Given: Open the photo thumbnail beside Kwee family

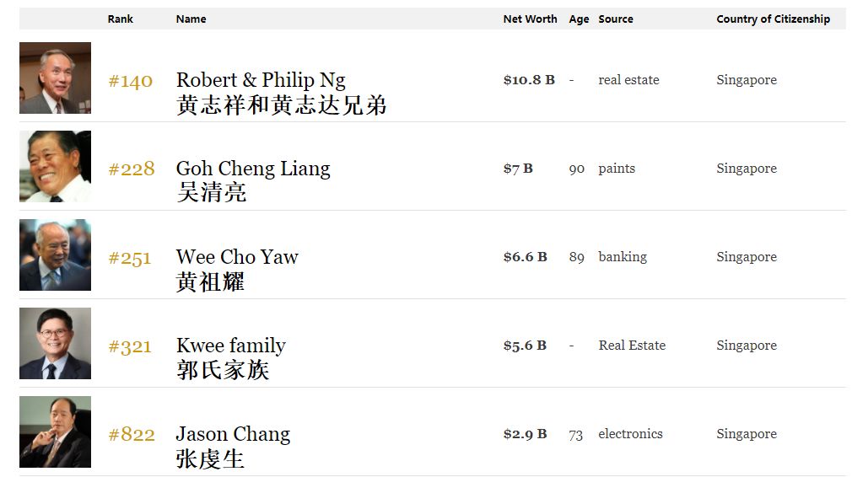Looking at the screenshot, I should [55, 344].
